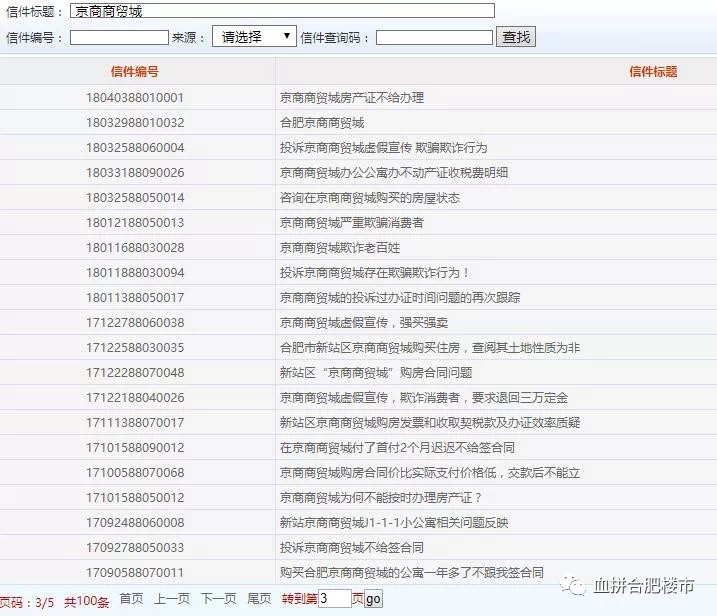Open letter 京商商贸城房产证不给办理

(x=352, y=97)
